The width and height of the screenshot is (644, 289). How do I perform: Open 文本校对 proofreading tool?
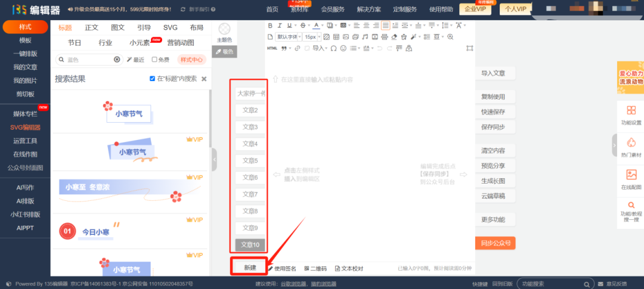tap(349, 269)
